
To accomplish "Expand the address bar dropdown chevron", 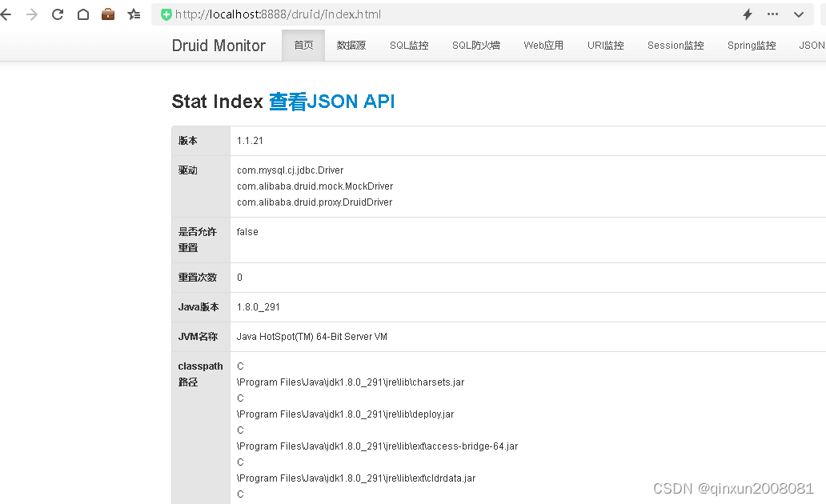I will pos(799,14).
